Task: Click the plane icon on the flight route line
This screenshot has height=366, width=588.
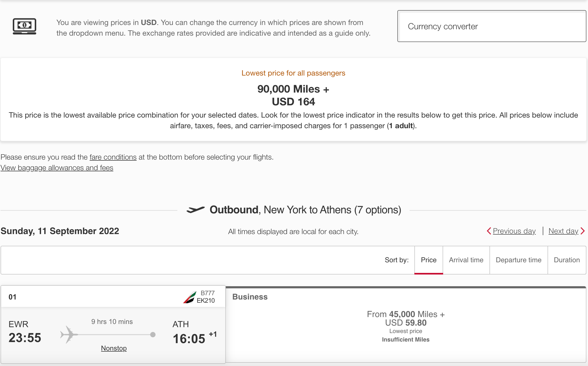Action: [x=69, y=335]
